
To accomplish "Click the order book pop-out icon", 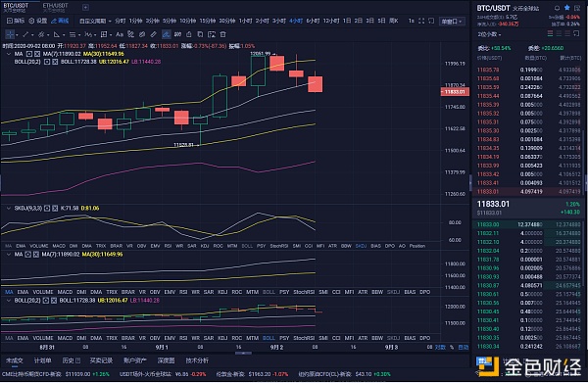I will (x=576, y=33).
